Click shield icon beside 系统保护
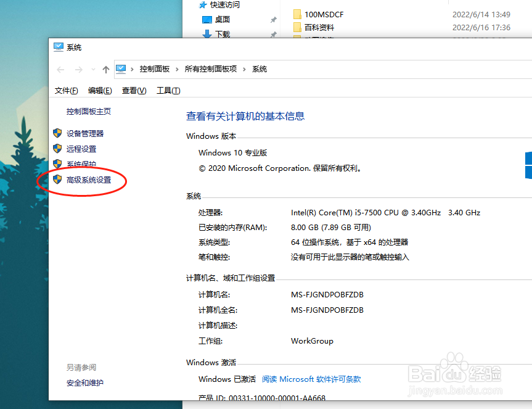The width and height of the screenshot is (532, 409). [x=57, y=164]
